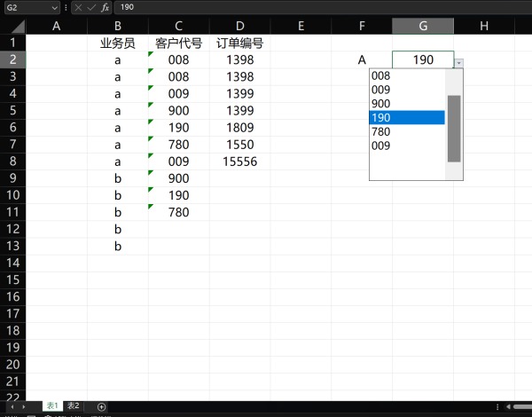This screenshot has height=417, width=532.
Task: Open the Insert Function fx dialog
Action: (105, 7)
